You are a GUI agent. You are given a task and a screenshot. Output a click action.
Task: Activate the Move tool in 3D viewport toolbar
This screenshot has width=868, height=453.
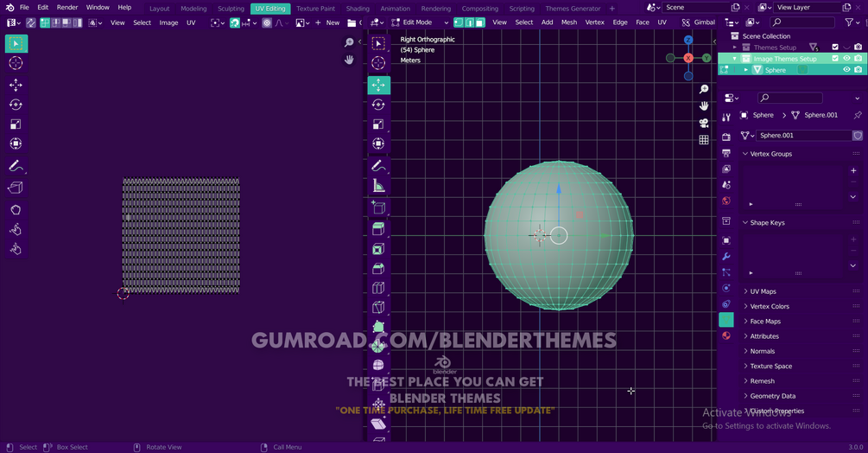coord(378,86)
